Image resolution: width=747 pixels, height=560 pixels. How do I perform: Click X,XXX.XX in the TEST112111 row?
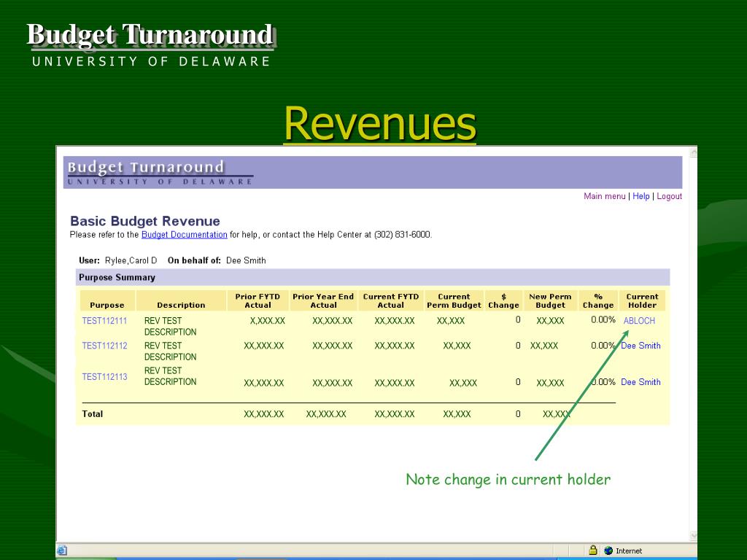click(x=267, y=321)
